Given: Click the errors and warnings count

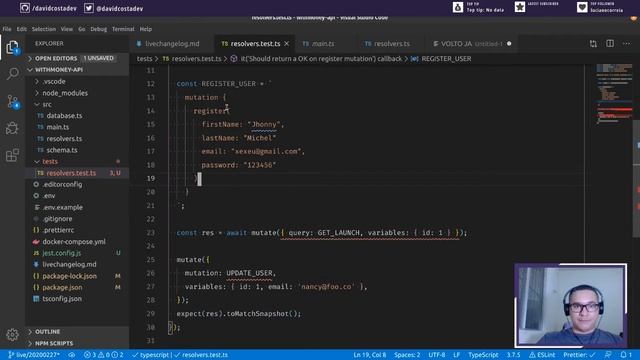Looking at the screenshot, I should tap(103, 355).
